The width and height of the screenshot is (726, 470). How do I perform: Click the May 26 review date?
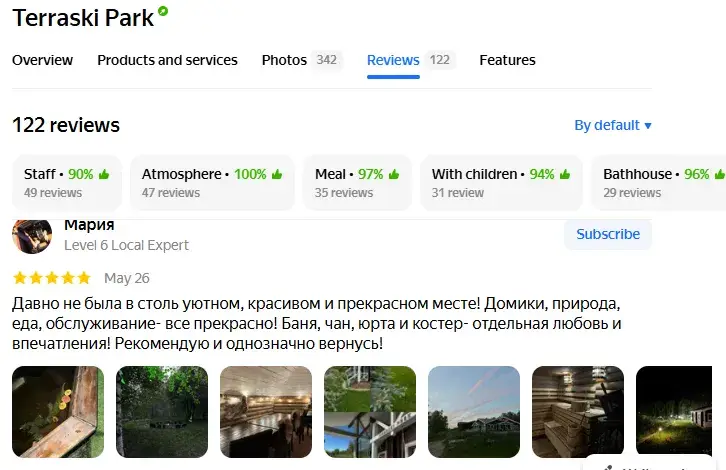pyautogui.click(x=126, y=278)
